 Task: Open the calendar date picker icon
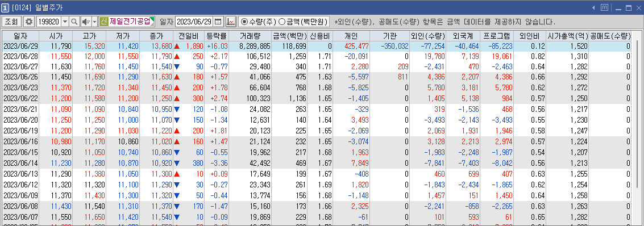(x=218, y=22)
